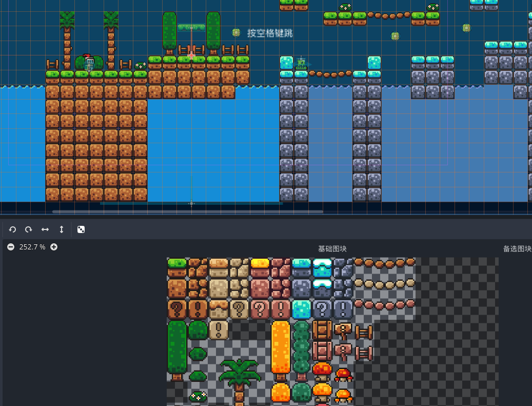Pick the tan rope bridge tile

tap(384, 283)
